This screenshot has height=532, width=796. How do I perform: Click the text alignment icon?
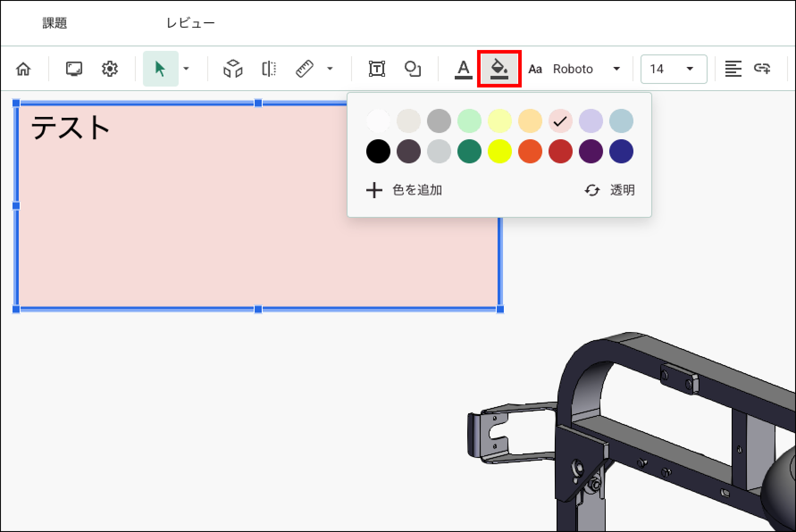pyautogui.click(x=733, y=69)
